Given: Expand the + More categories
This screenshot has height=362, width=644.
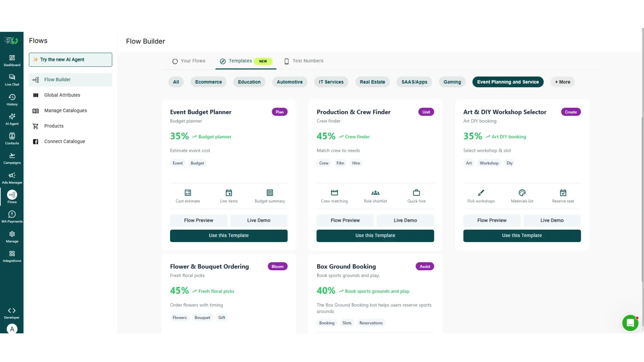Looking at the screenshot, I should (563, 82).
